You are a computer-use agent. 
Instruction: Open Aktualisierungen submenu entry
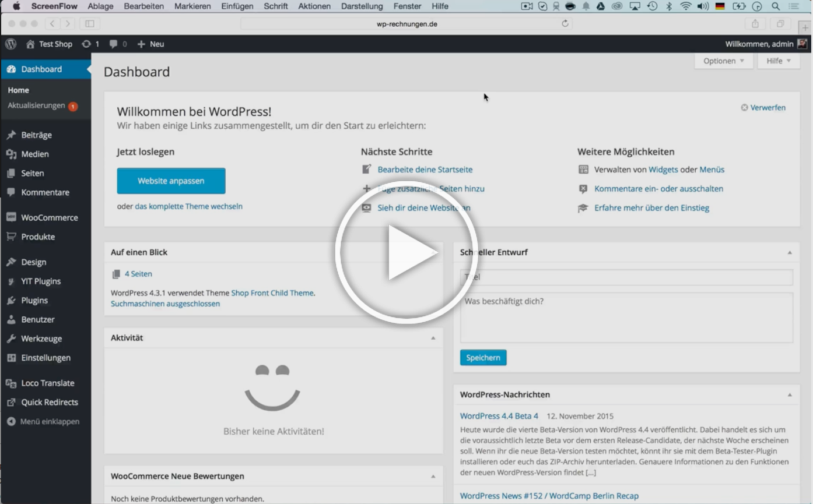pyautogui.click(x=42, y=106)
